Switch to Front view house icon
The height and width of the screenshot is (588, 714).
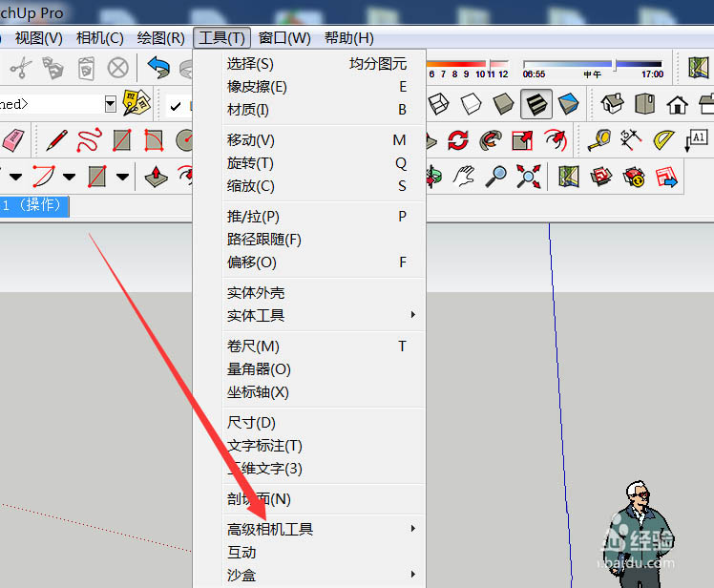pyautogui.click(x=677, y=105)
